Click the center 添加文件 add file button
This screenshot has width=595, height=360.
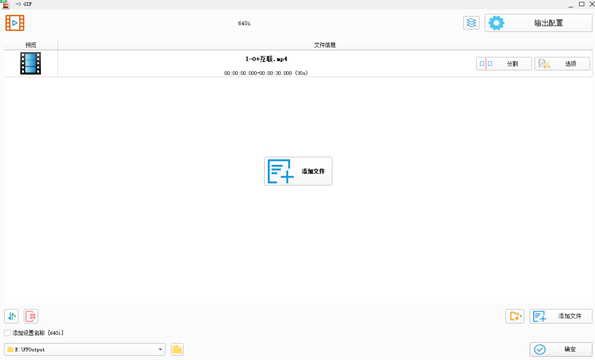pos(298,171)
